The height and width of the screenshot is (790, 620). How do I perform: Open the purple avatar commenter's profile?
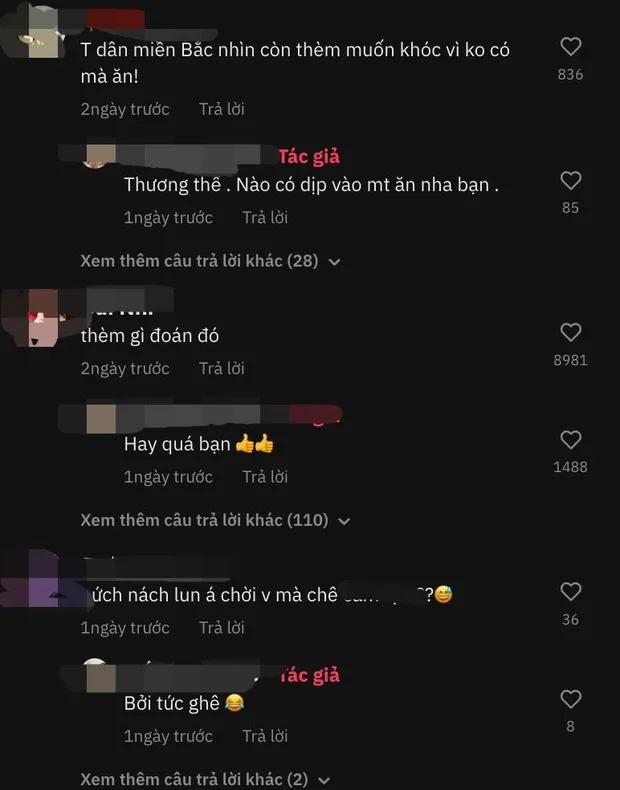point(43,579)
